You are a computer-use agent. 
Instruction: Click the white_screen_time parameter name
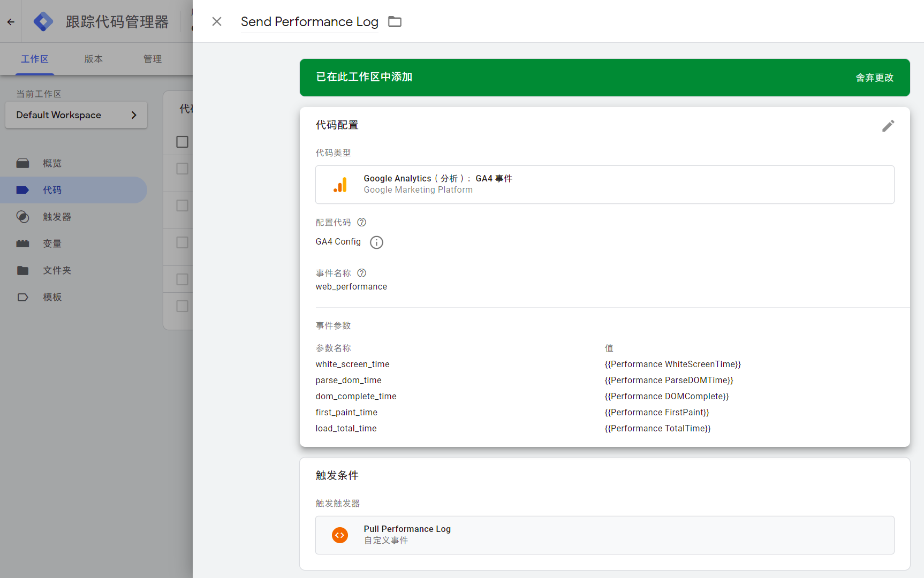pyautogui.click(x=352, y=364)
